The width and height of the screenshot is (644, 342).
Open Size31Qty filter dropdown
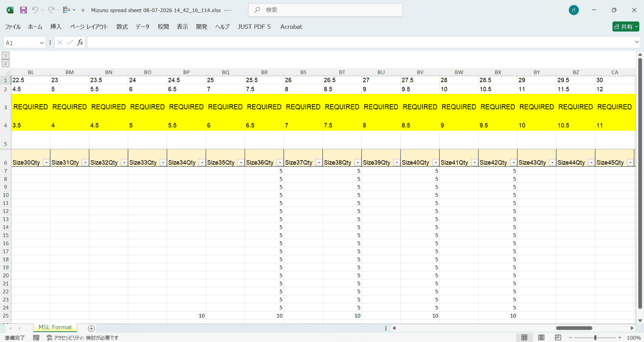point(85,163)
